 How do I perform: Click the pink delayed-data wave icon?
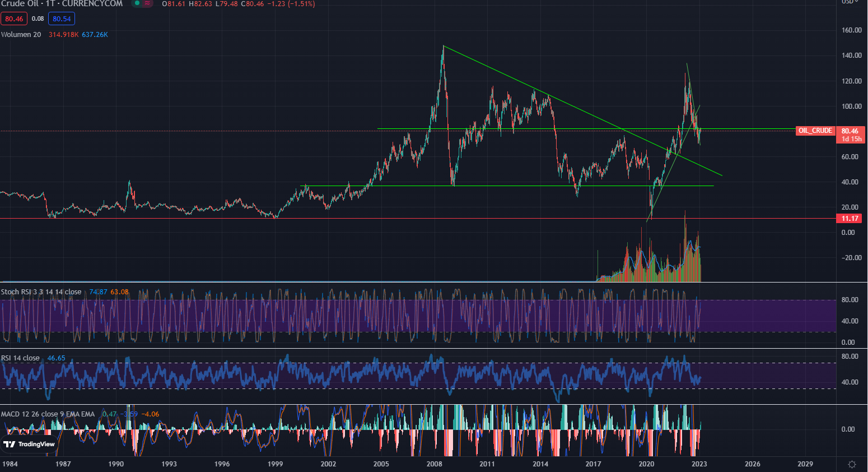tap(147, 3)
